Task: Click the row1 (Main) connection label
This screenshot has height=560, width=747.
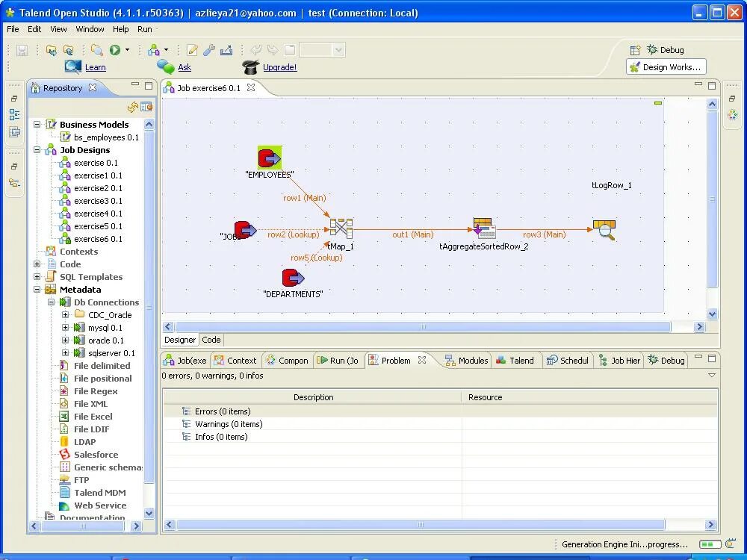Action: tap(305, 198)
